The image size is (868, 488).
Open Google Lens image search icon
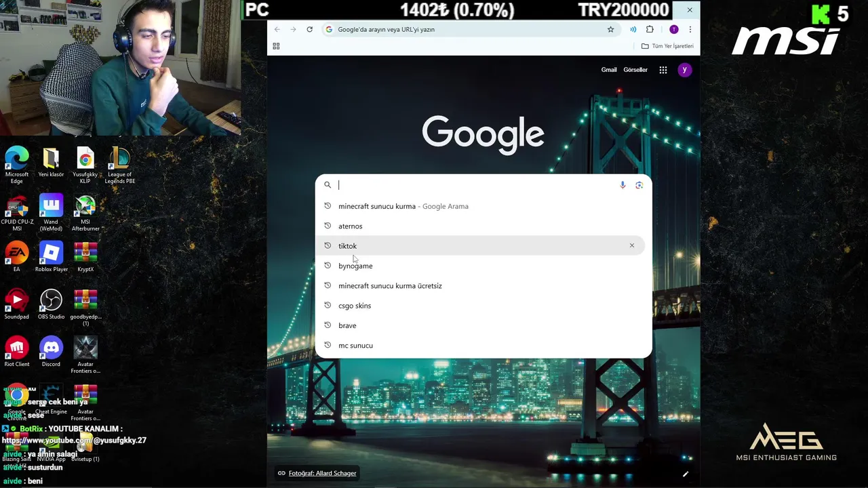coord(639,185)
